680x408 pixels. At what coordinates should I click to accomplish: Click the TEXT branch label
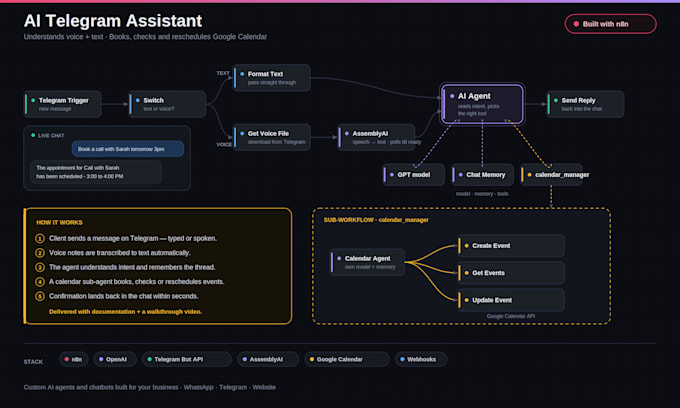click(223, 73)
